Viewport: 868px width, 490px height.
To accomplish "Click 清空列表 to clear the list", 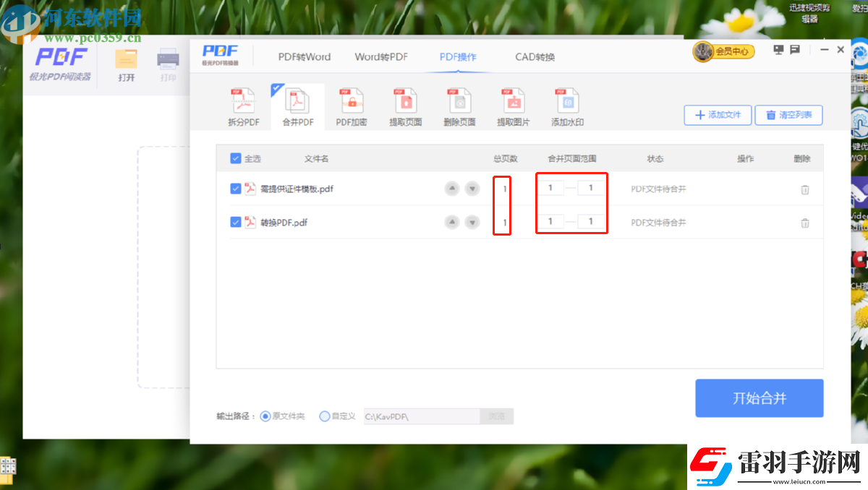I will (788, 115).
